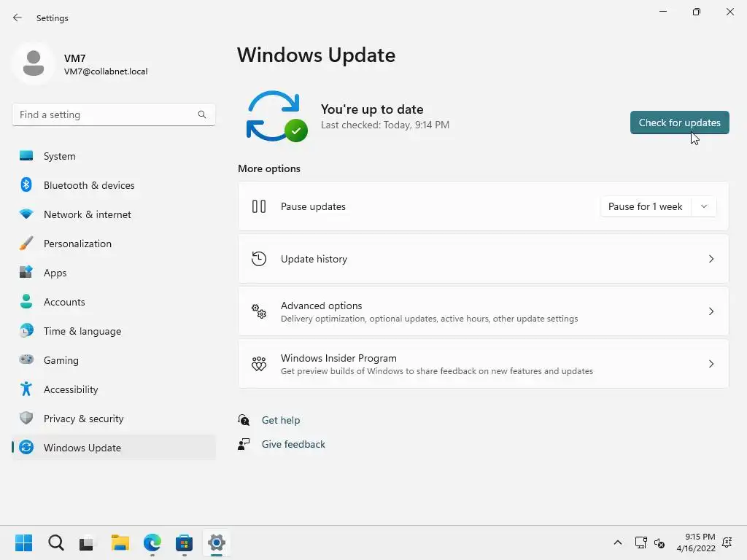Click the Update history clock icon
This screenshot has width=747, height=560.
(259, 259)
